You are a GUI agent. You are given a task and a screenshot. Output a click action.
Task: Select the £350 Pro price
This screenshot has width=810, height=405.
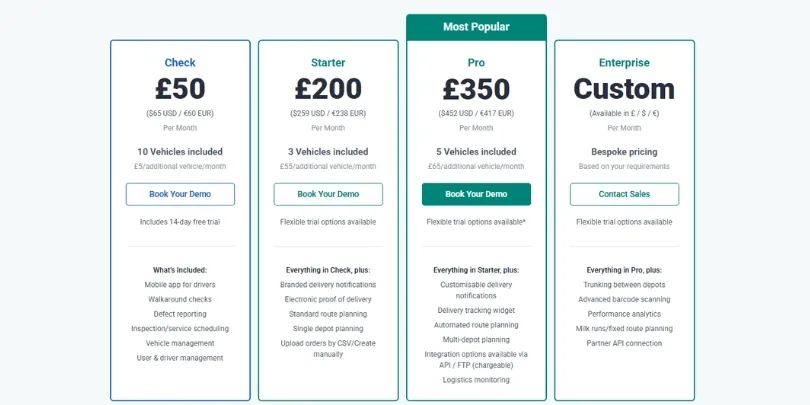[476, 89]
